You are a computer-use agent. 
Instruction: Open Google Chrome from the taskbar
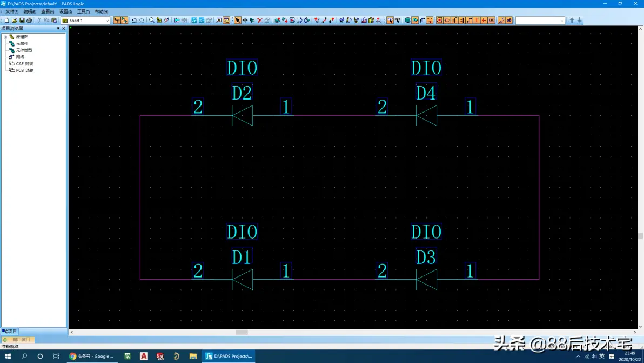(x=92, y=356)
